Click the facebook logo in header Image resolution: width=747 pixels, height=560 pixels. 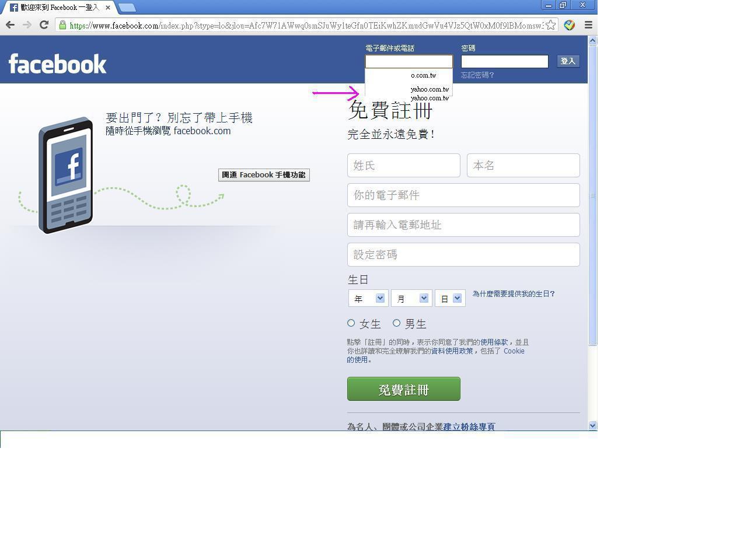[x=57, y=64]
